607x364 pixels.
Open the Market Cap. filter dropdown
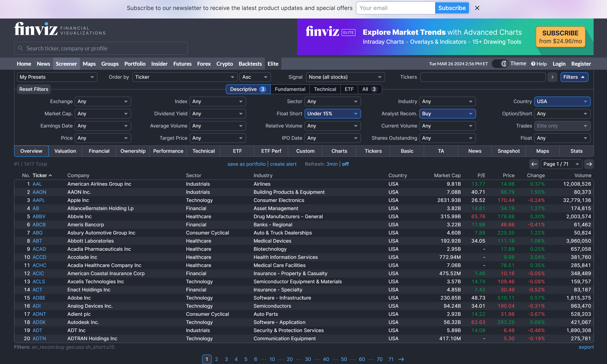pos(103,113)
